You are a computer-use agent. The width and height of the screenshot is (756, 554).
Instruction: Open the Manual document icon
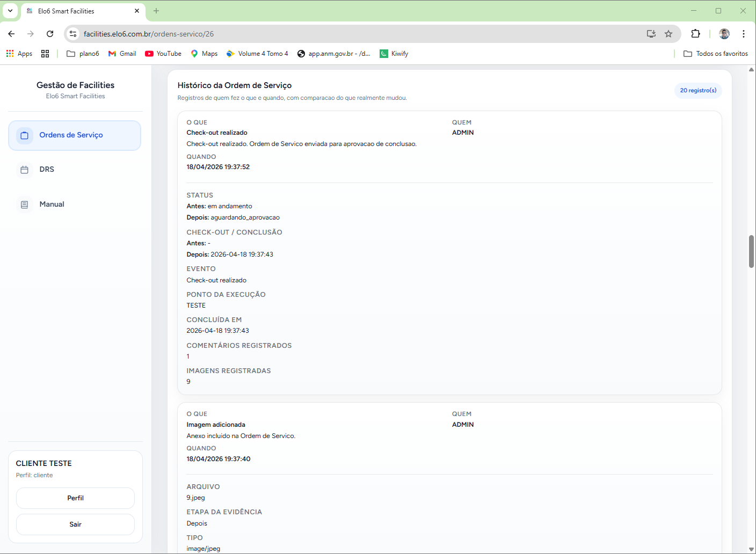[24, 205]
